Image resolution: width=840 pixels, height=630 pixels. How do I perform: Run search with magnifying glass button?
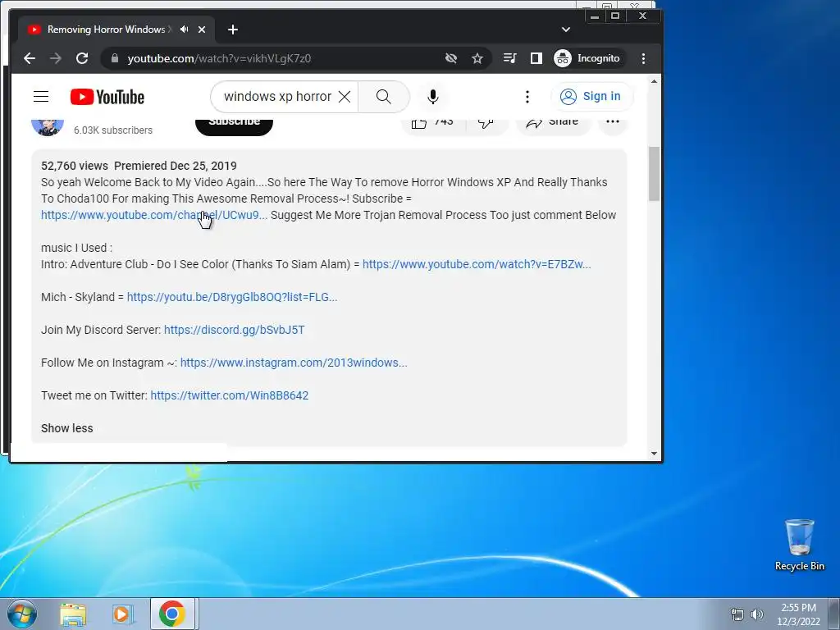tap(384, 97)
